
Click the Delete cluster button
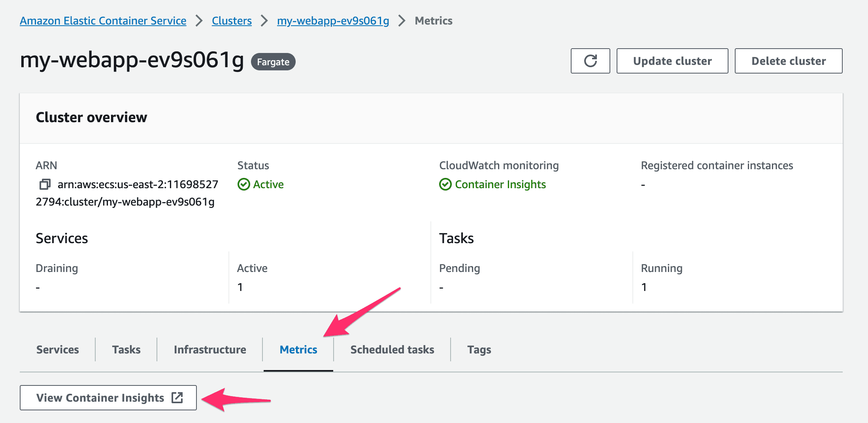coord(789,61)
